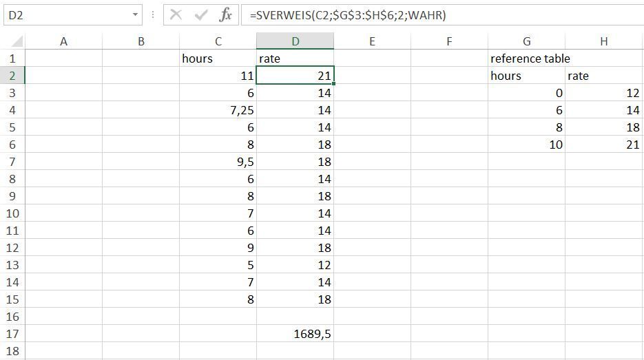The height and width of the screenshot is (360, 644).
Task: Select row 18 header
Action: (x=12, y=351)
